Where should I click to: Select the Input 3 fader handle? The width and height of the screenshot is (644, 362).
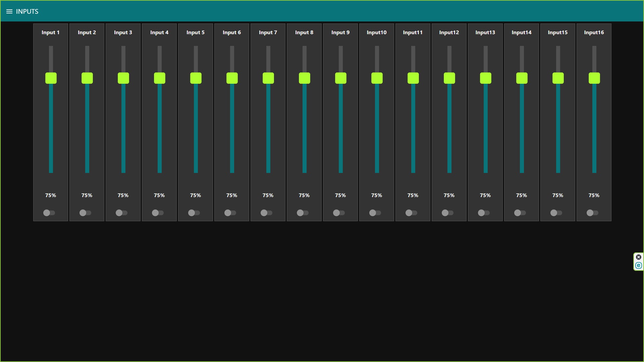123,78
